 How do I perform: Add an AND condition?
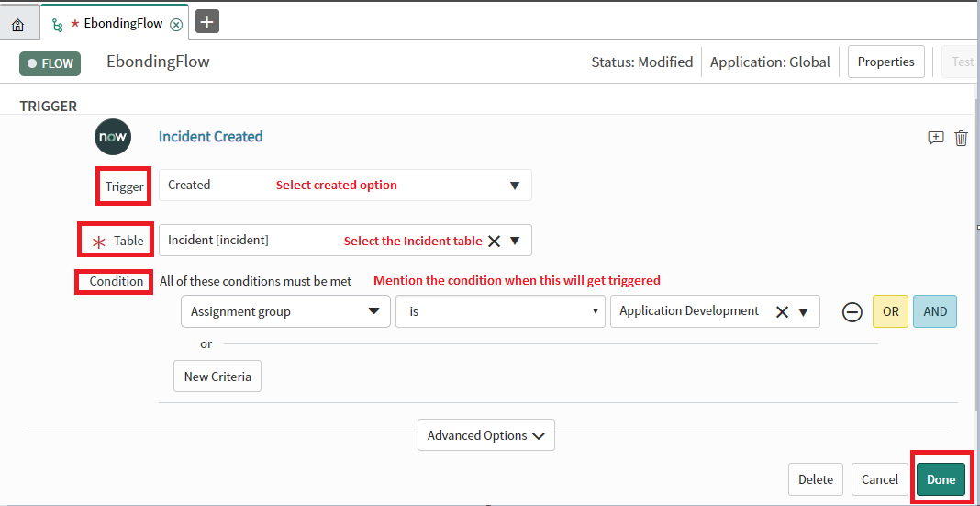point(935,311)
